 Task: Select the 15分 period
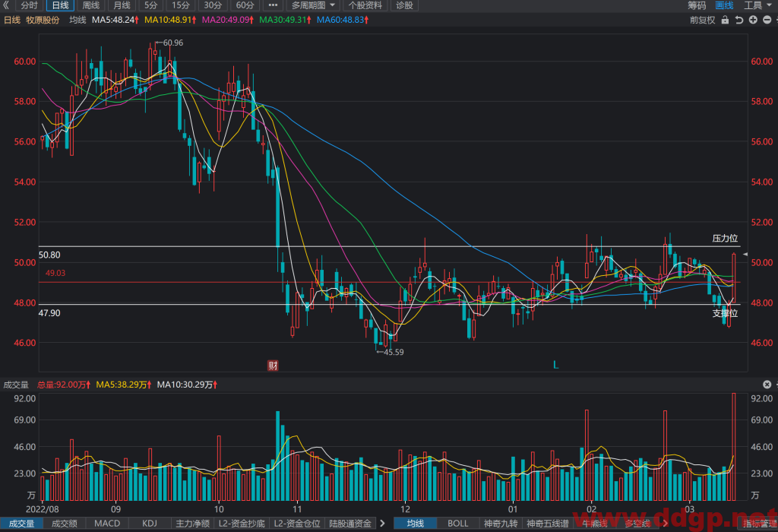[181, 5]
